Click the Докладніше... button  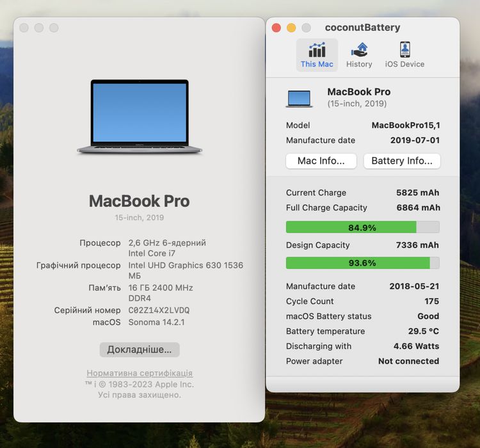tap(140, 349)
